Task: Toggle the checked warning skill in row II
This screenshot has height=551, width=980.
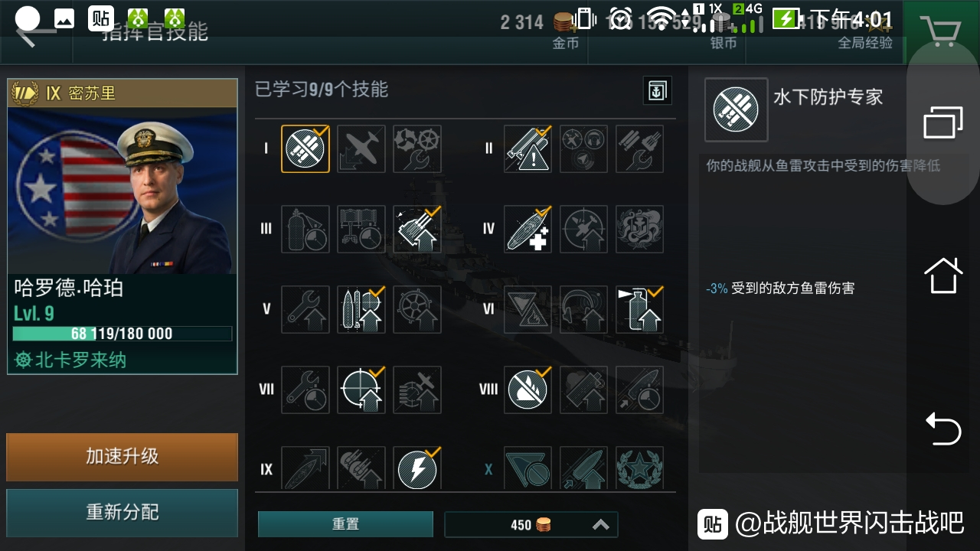Action: 528,148
